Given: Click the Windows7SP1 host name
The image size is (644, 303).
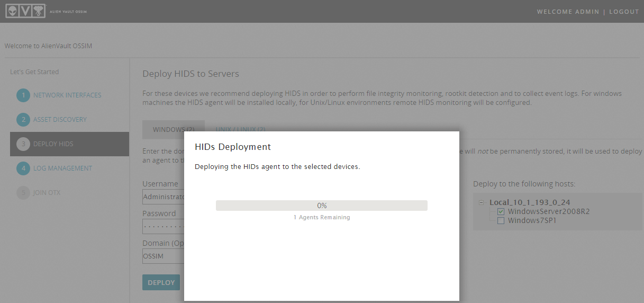Looking at the screenshot, I should pos(532,221).
